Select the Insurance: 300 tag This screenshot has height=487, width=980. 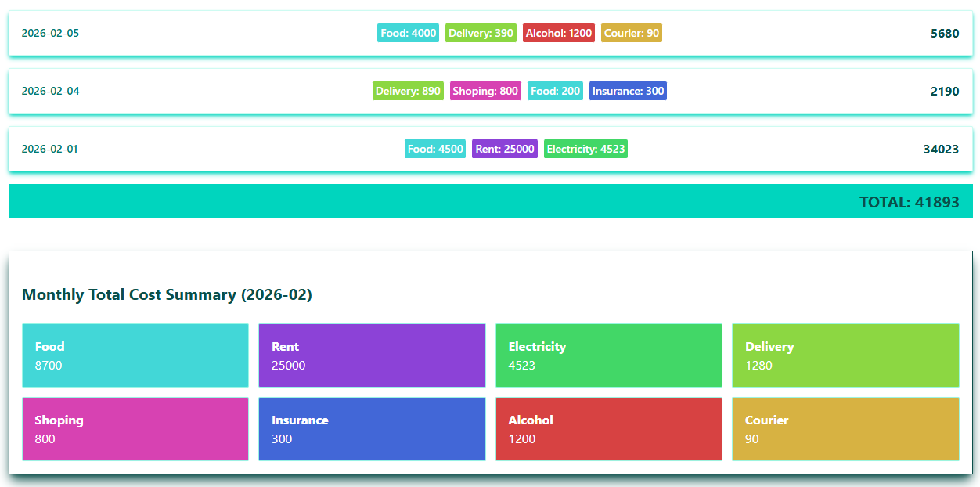pos(628,91)
